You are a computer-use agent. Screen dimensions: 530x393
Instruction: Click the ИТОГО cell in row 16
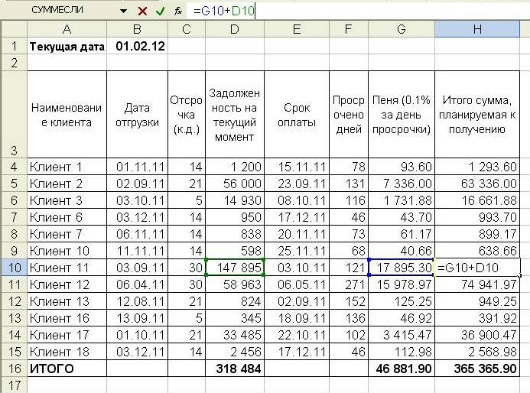[67, 368]
